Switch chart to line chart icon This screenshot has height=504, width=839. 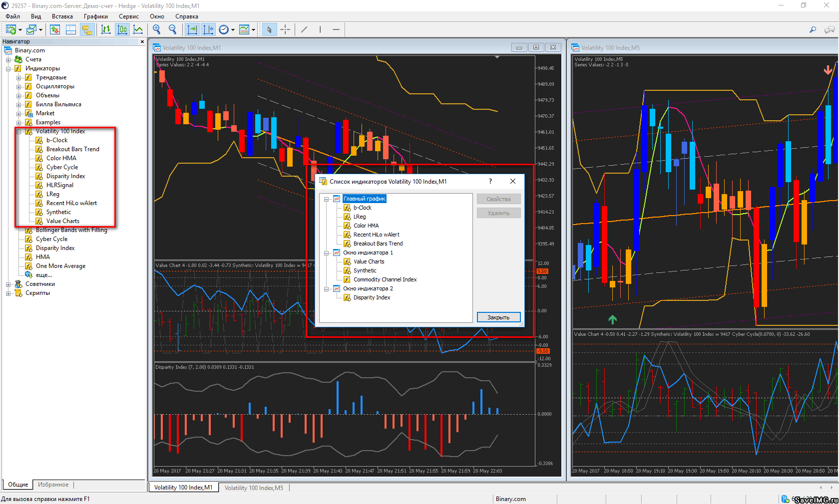coord(138,30)
